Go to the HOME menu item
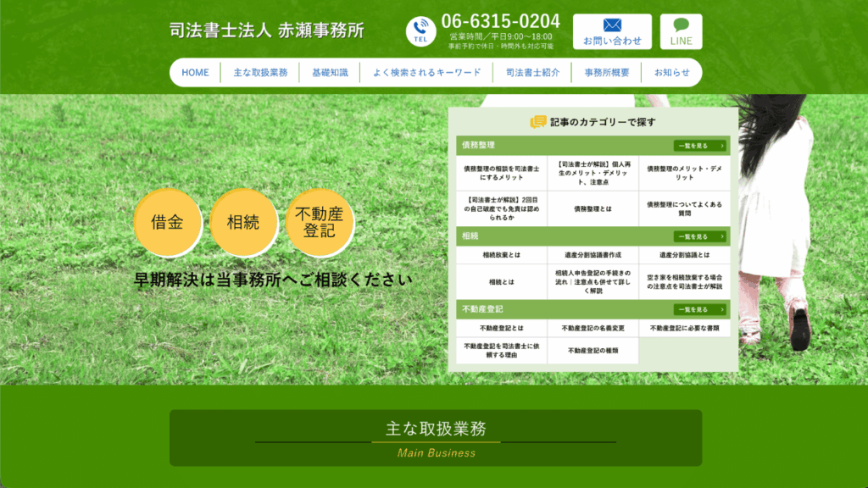The width and height of the screenshot is (868, 488). point(196,73)
